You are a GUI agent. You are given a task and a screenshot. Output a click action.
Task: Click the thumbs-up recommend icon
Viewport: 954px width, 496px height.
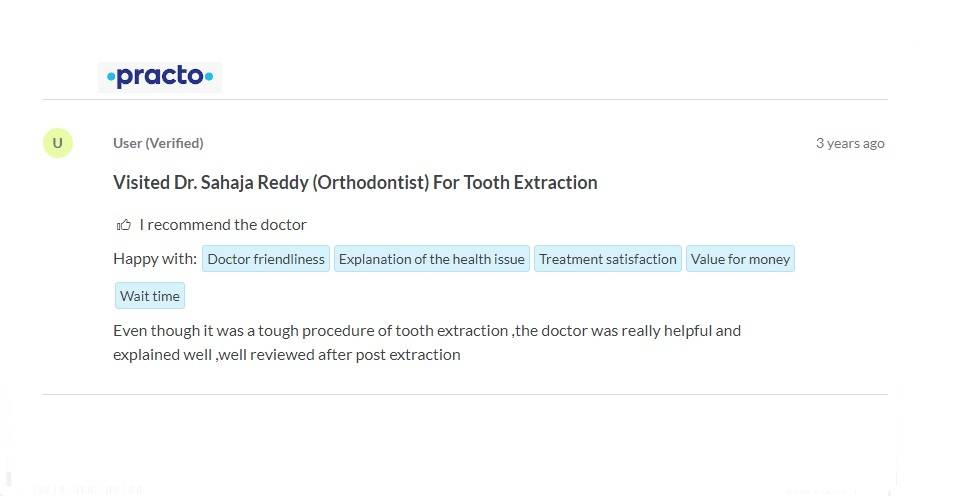point(124,225)
